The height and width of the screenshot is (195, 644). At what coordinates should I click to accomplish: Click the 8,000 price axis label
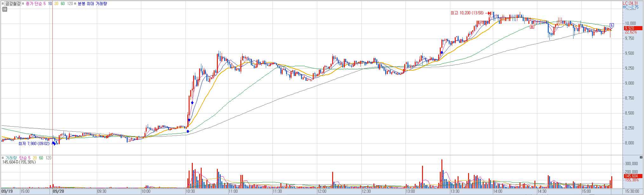coord(629,143)
